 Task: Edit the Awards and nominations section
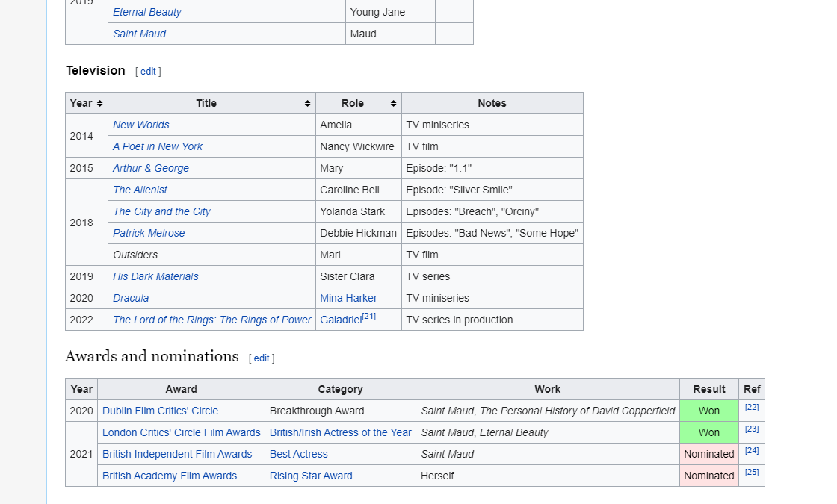[x=262, y=358]
